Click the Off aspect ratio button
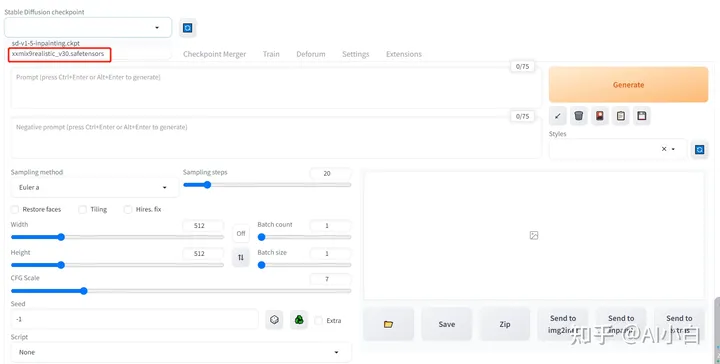Viewport: 720px width, 364px height. coord(241,233)
